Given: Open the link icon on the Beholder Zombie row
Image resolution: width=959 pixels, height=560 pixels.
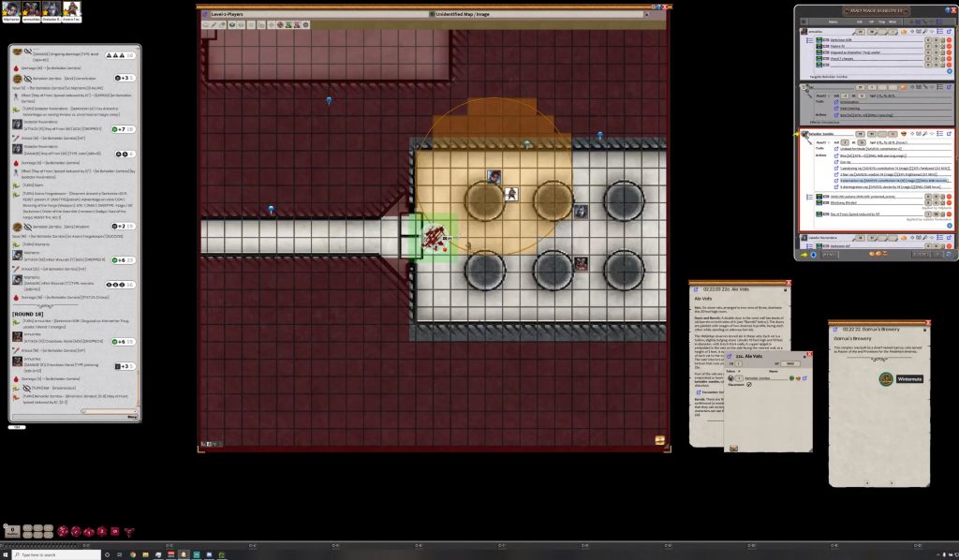Looking at the screenshot, I should click(949, 134).
